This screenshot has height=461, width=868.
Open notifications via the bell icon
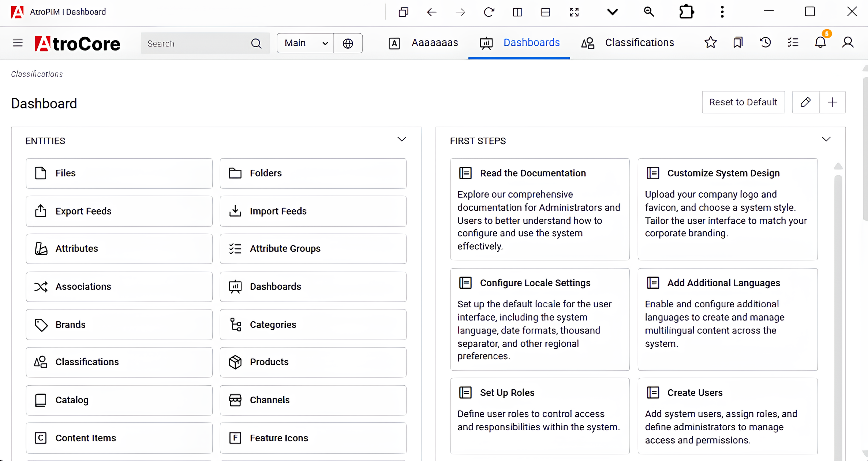[820, 42]
